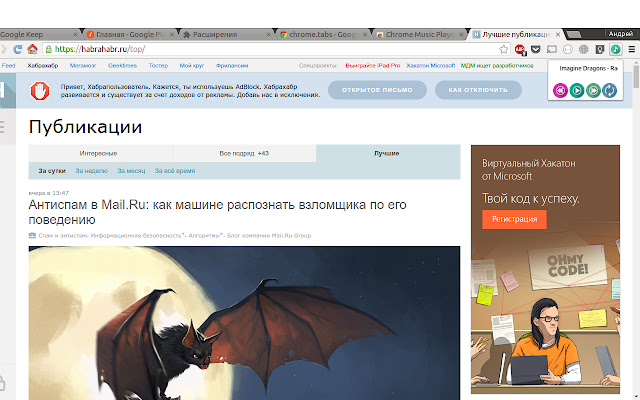Switch to the Главная - Google Play tab
The width and height of the screenshot is (640, 400).
pyautogui.click(x=130, y=34)
